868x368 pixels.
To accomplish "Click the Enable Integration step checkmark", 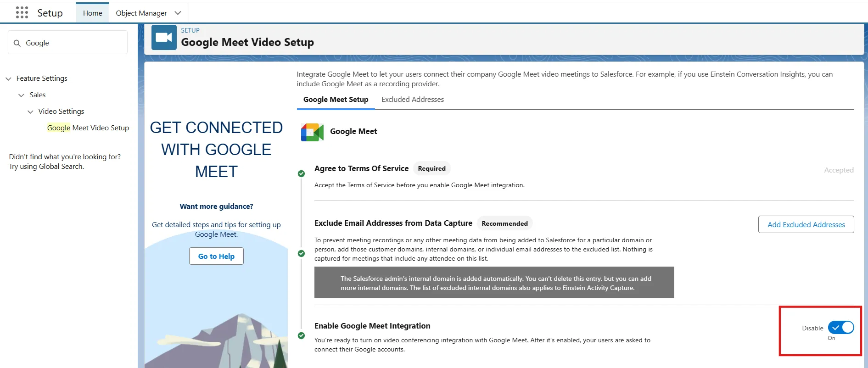I will (301, 335).
